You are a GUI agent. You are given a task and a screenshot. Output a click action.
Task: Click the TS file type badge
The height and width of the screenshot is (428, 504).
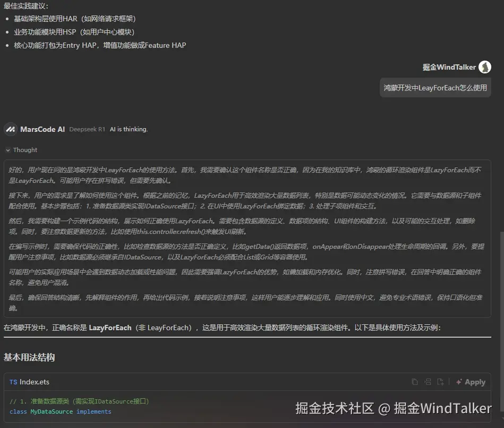coord(13,382)
